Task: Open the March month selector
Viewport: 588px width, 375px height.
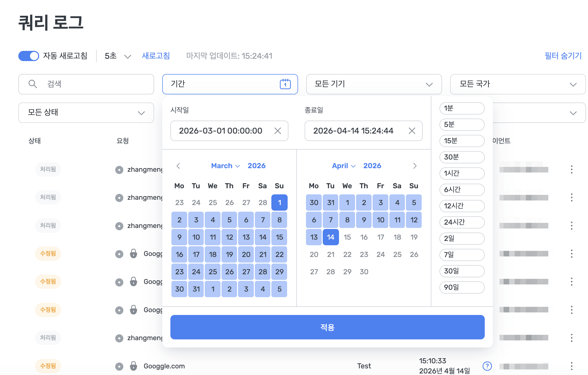Action: point(225,166)
